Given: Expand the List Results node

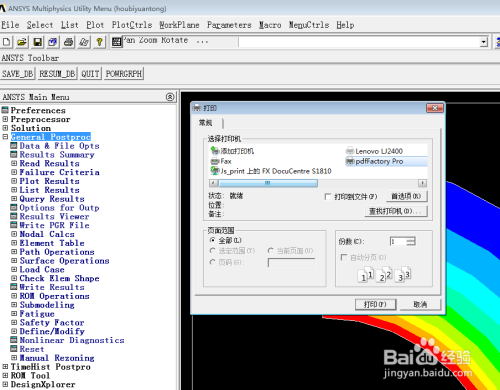Looking at the screenshot, I should [x=14, y=190].
